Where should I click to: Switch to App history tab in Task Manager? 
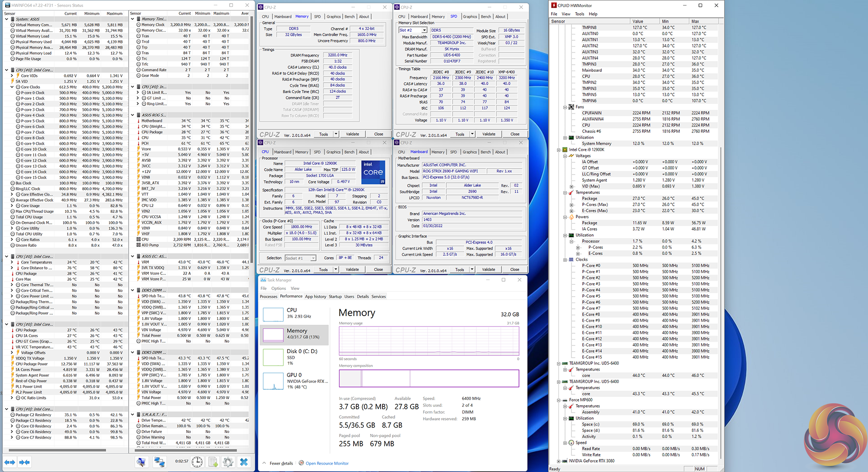tap(315, 297)
